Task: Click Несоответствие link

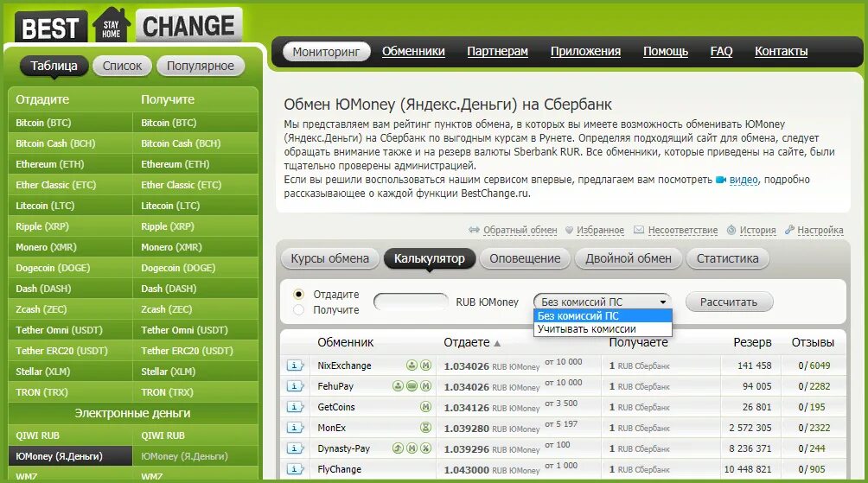Action: click(x=682, y=230)
